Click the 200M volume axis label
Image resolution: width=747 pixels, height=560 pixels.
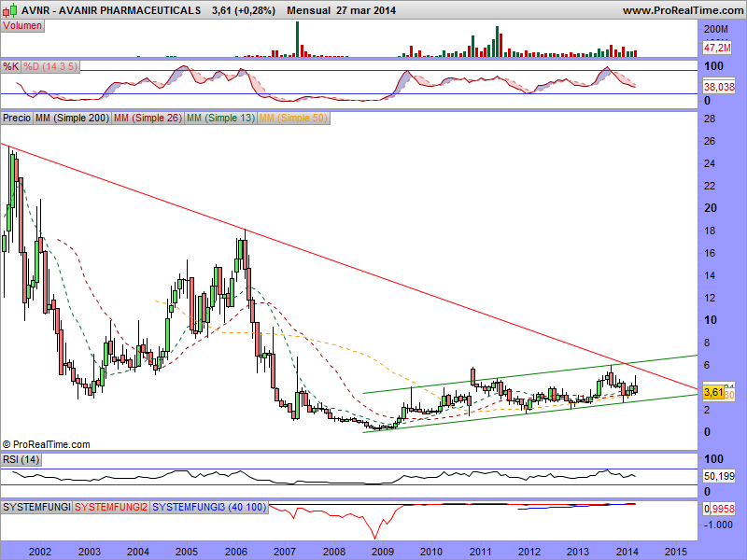716,30
